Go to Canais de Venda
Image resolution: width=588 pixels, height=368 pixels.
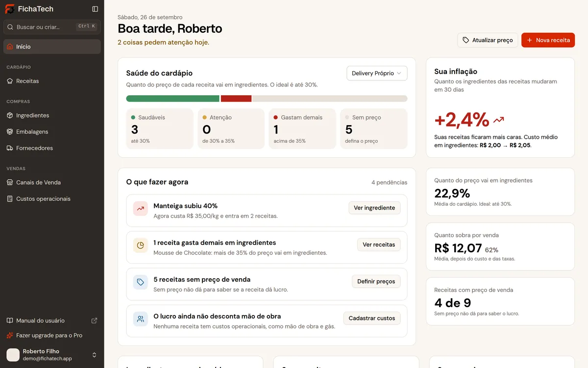pos(52,183)
